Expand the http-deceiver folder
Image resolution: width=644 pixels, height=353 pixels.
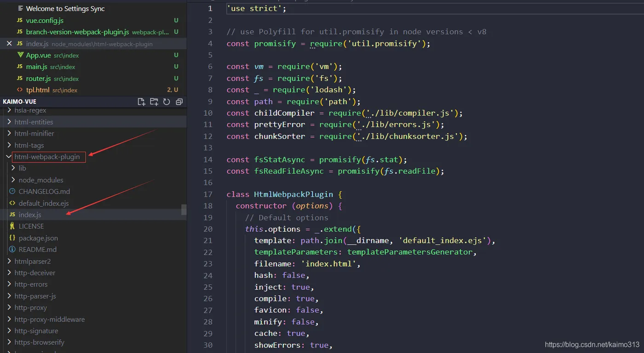[9, 273]
